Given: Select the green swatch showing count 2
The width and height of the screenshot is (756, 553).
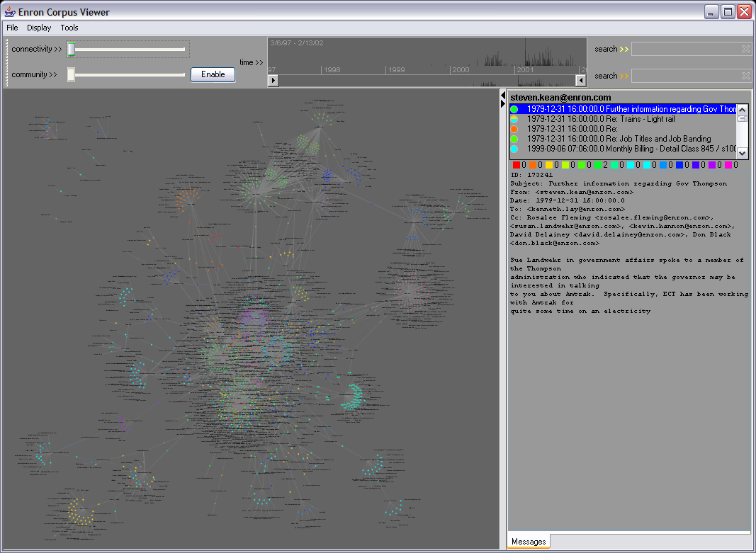Looking at the screenshot, I should (x=598, y=165).
